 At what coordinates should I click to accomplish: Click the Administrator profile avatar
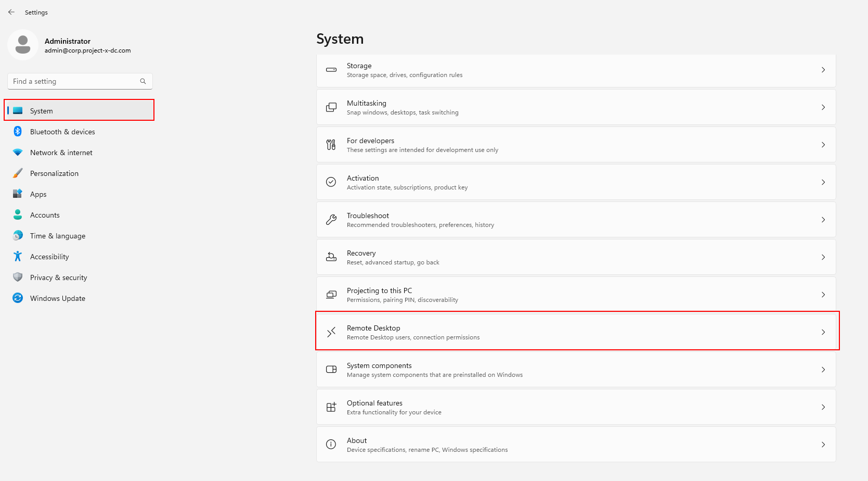click(23, 45)
